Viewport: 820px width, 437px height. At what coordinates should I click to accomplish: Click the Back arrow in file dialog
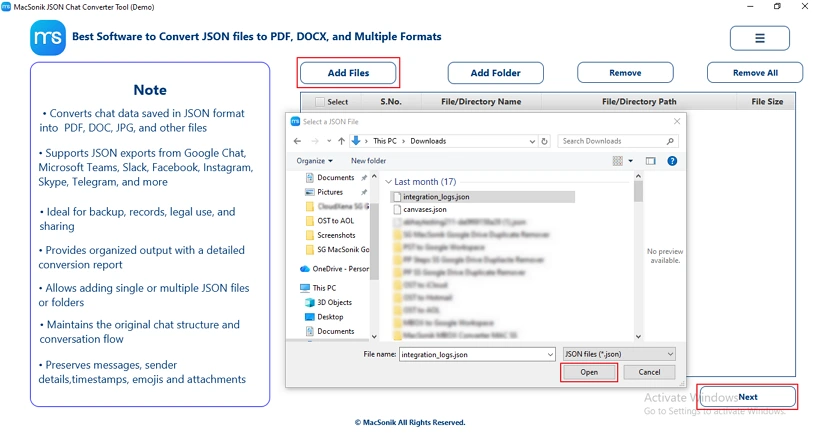[298, 141]
